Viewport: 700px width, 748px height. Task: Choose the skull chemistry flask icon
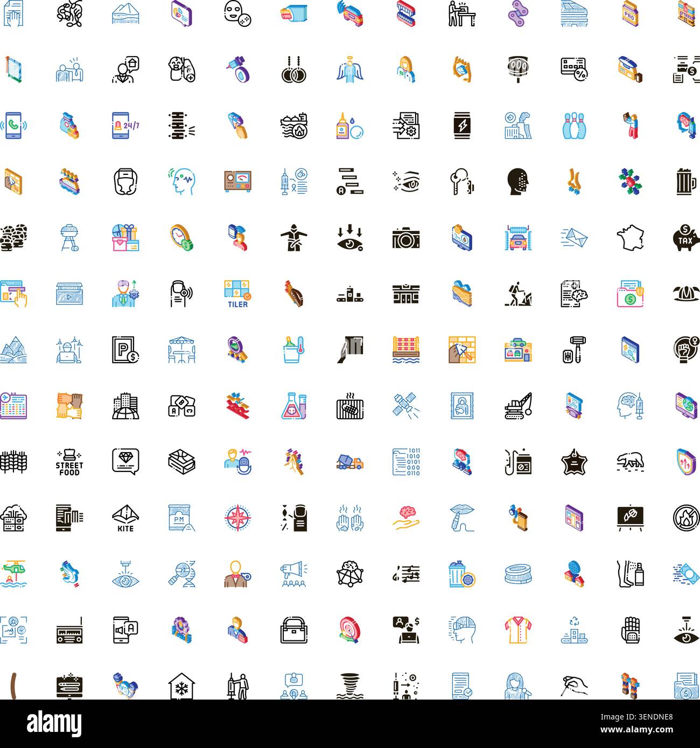[x=294, y=406]
